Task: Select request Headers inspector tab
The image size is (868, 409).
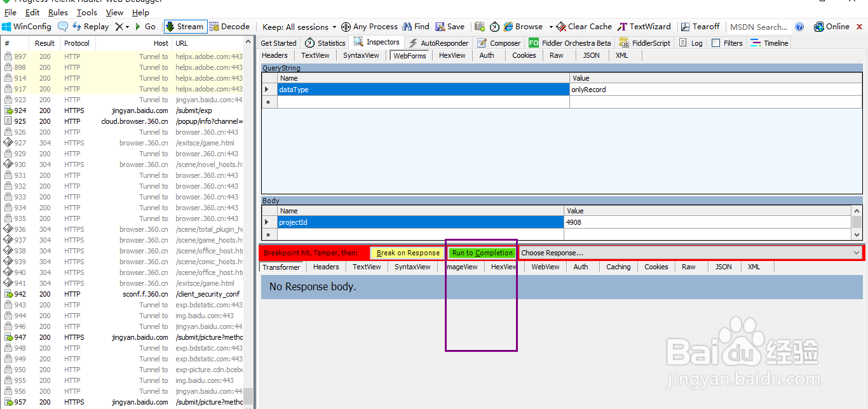Action: point(275,55)
